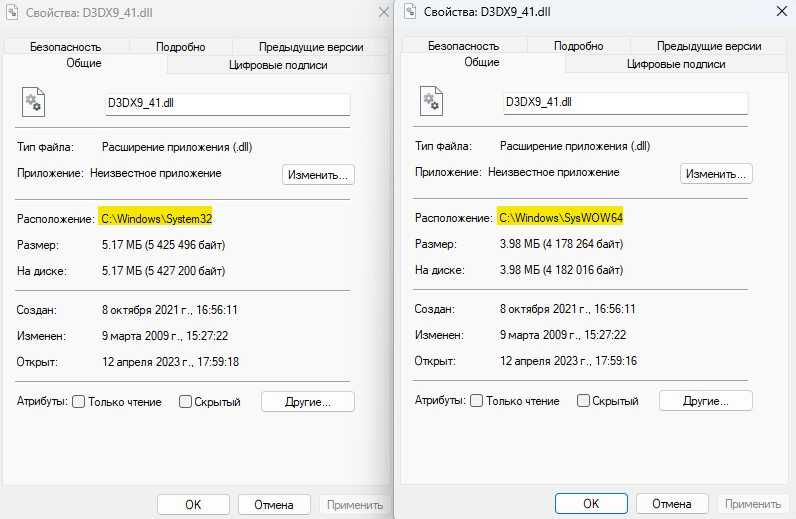Confirm with OK in left window

tap(193, 505)
